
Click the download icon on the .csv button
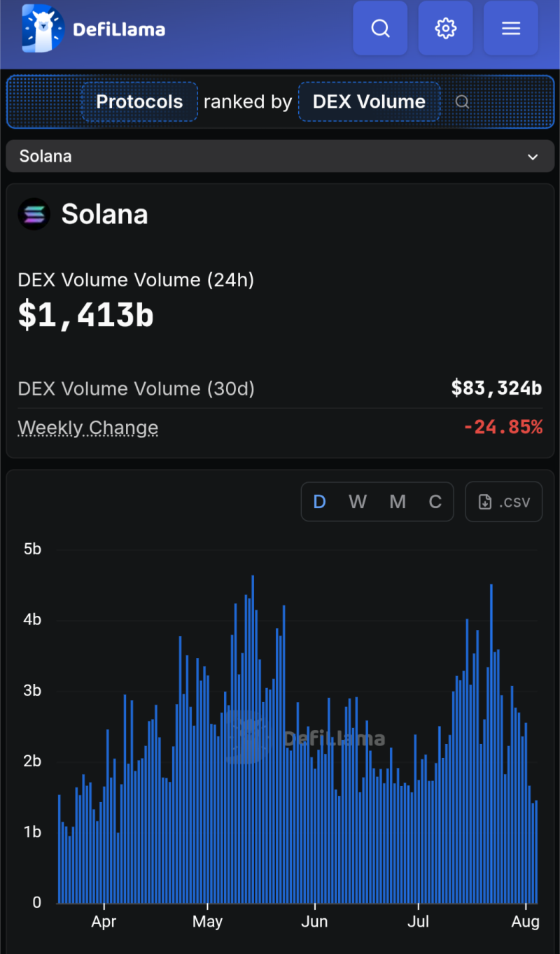click(x=484, y=502)
